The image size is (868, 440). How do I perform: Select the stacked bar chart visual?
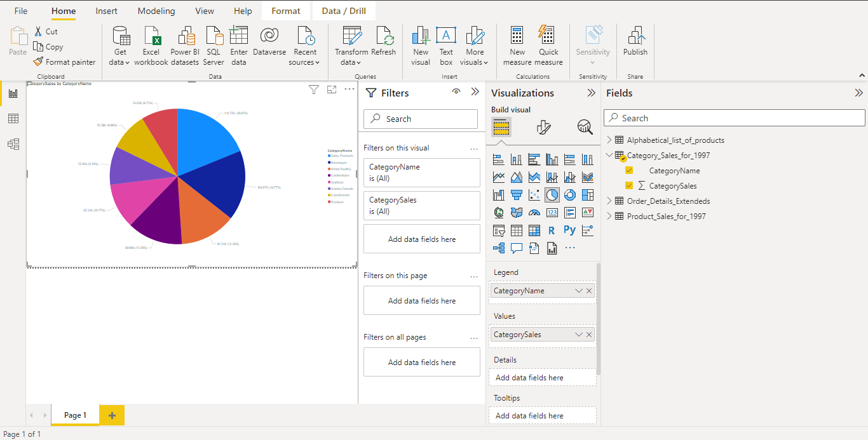coord(499,159)
